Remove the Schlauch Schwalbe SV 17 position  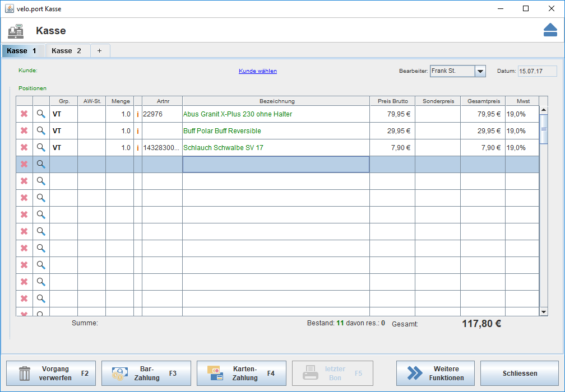24,147
